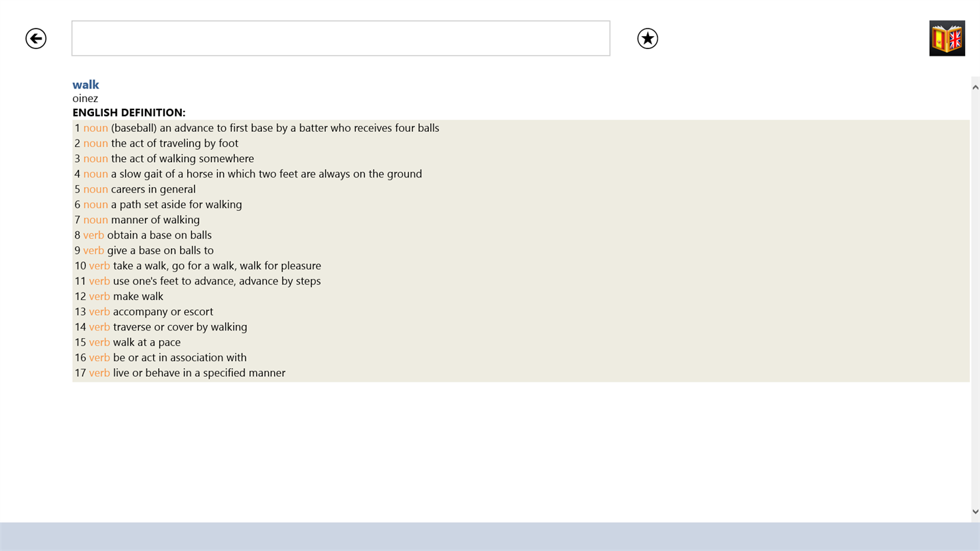
Task: Select "live or behave in a specified manner"
Action: tap(199, 373)
